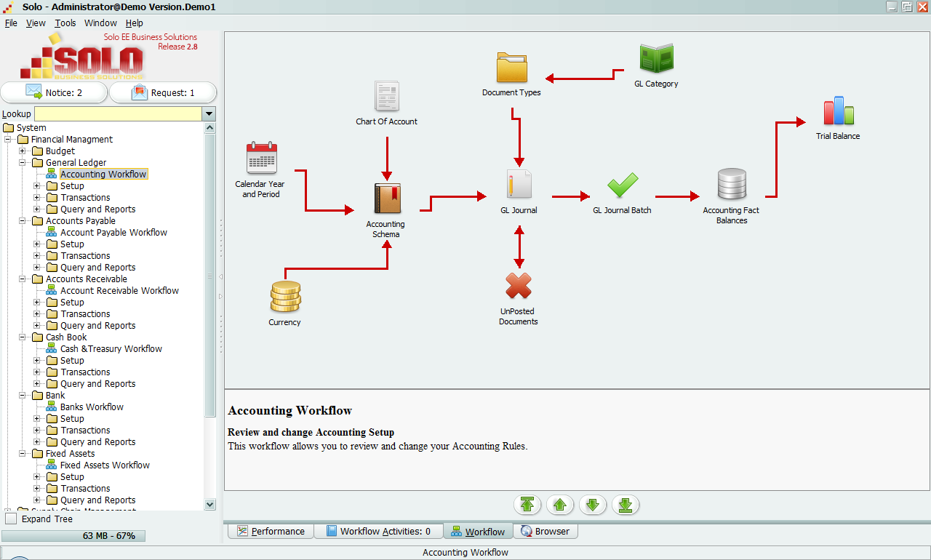Screen dimensions: 931x560
Task: Switch to the Performance tab
Action: pyautogui.click(x=271, y=532)
